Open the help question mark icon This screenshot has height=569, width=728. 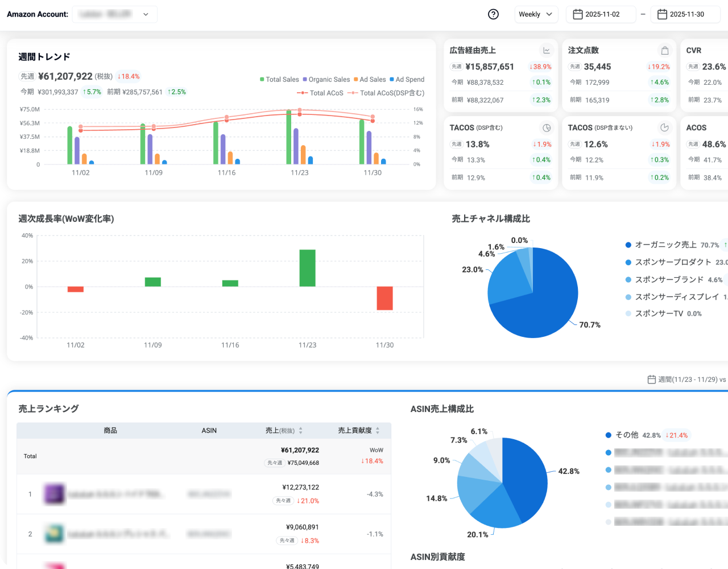click(x=493, y=14)
